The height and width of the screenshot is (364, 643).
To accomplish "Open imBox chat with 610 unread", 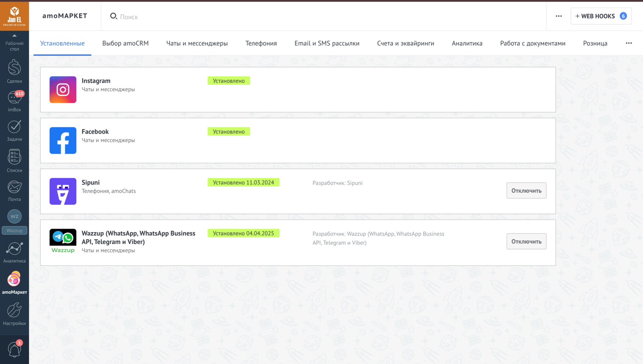I will tap(15, 101).
